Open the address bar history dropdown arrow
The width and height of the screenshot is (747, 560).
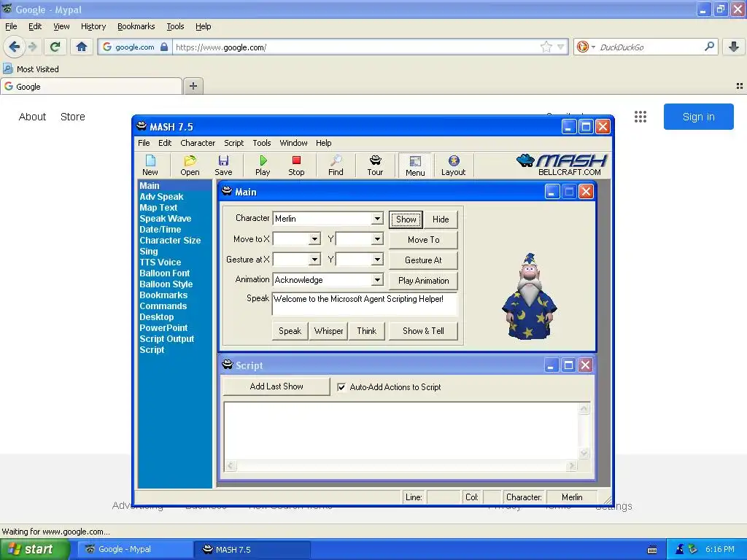tap(561, 47)
